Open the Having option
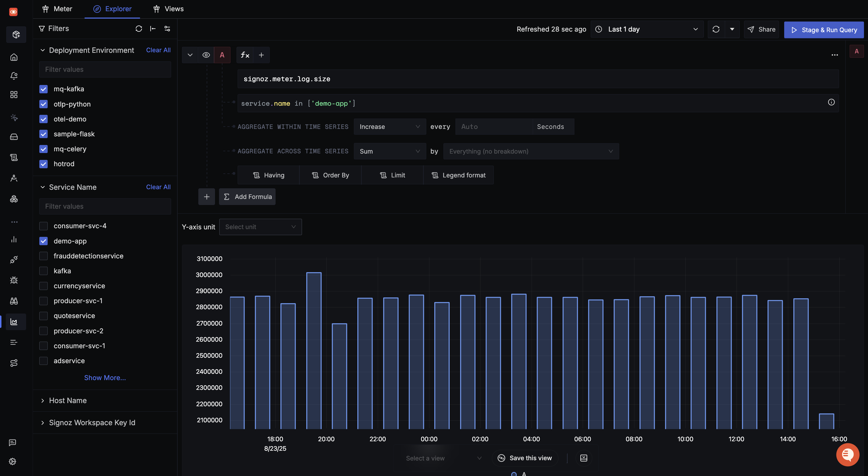 269,175
